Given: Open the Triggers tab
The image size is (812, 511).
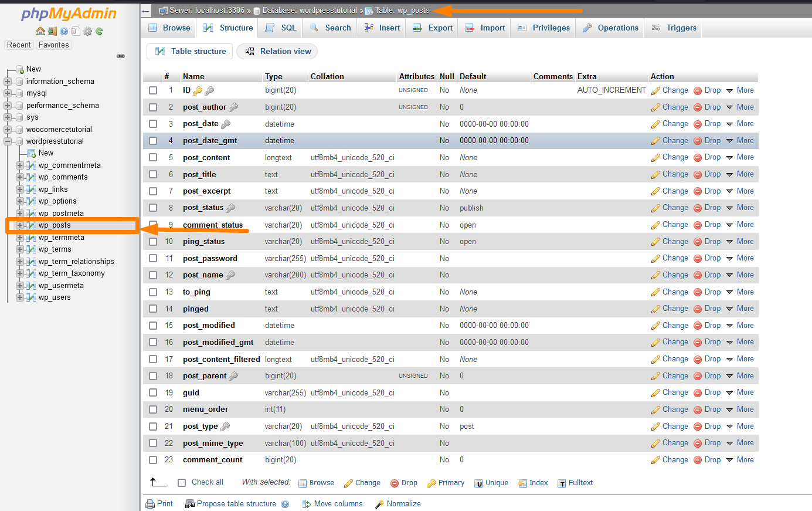Looking at the screenshot, I should tap(674, 28).
